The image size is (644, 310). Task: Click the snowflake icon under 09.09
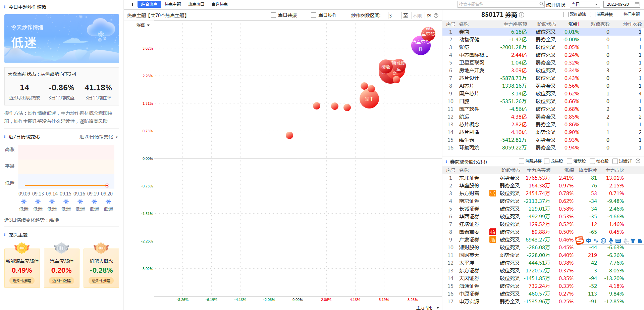(24, 202)
